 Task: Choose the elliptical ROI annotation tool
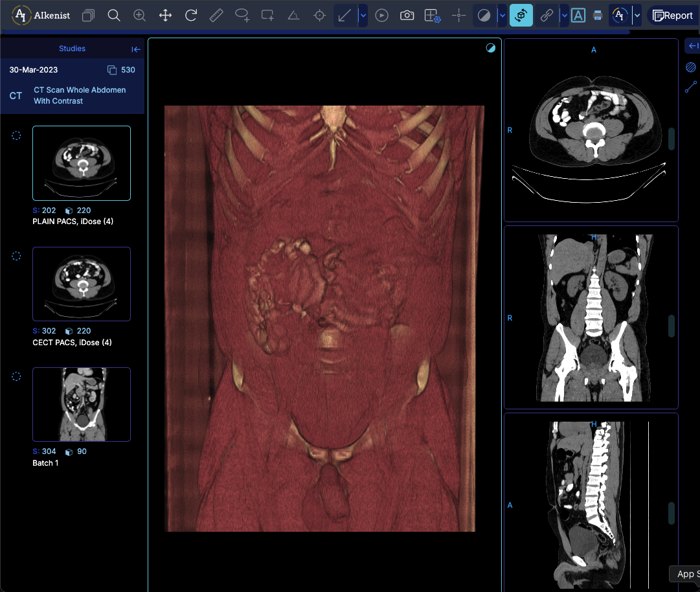(x=242, y=15)
